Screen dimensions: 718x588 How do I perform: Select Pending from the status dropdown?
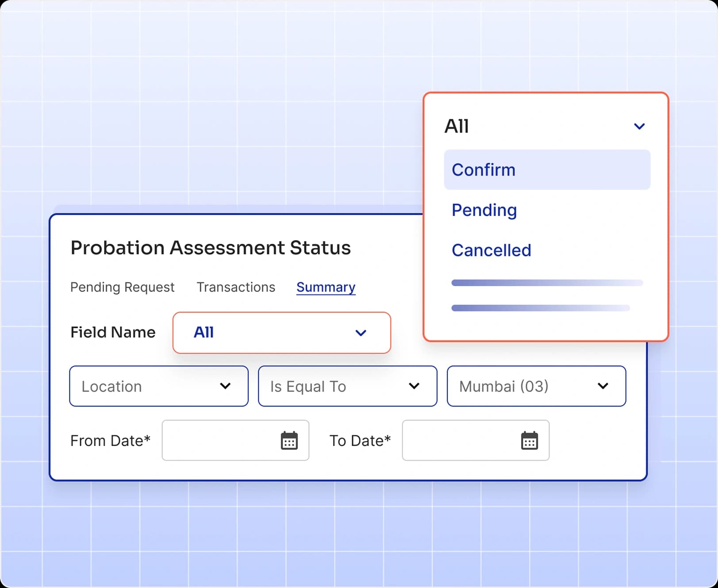(x=484, y=210)
